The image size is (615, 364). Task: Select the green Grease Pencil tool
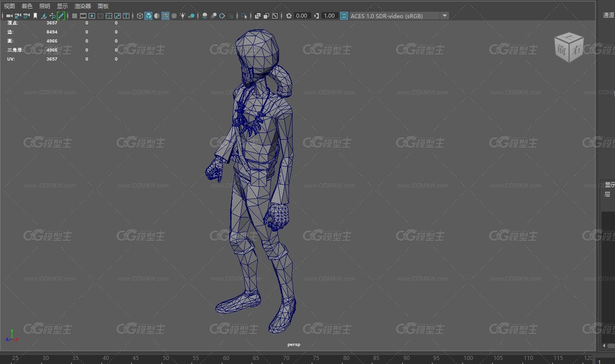61,16
